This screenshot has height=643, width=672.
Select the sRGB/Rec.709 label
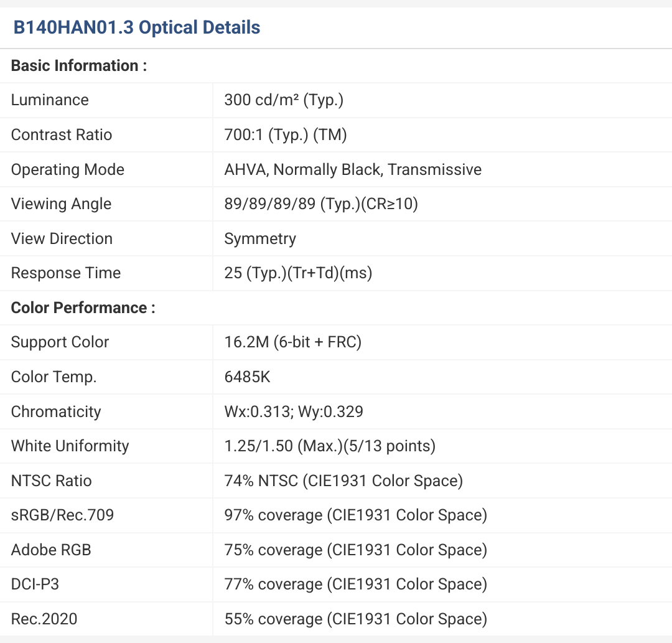tap(62, 515)
